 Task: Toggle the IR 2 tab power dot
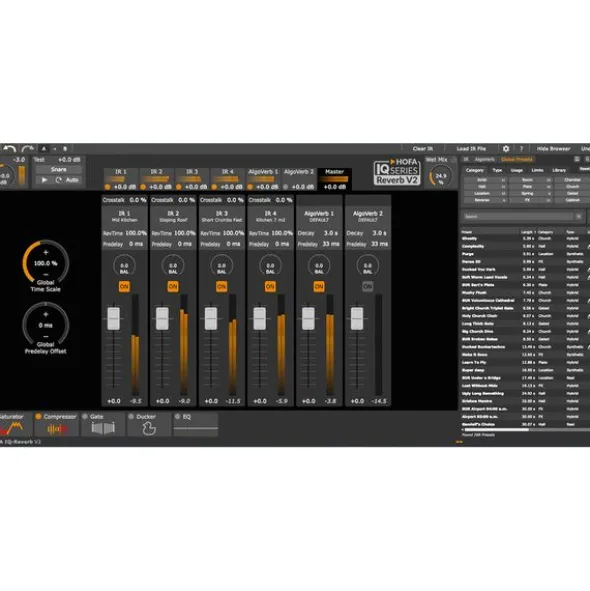pyautogui.click(x=143, y=187)
